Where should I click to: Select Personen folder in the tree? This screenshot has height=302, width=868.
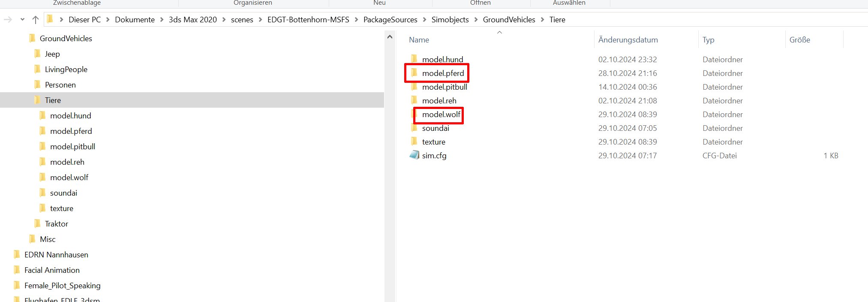coord(60,85)
